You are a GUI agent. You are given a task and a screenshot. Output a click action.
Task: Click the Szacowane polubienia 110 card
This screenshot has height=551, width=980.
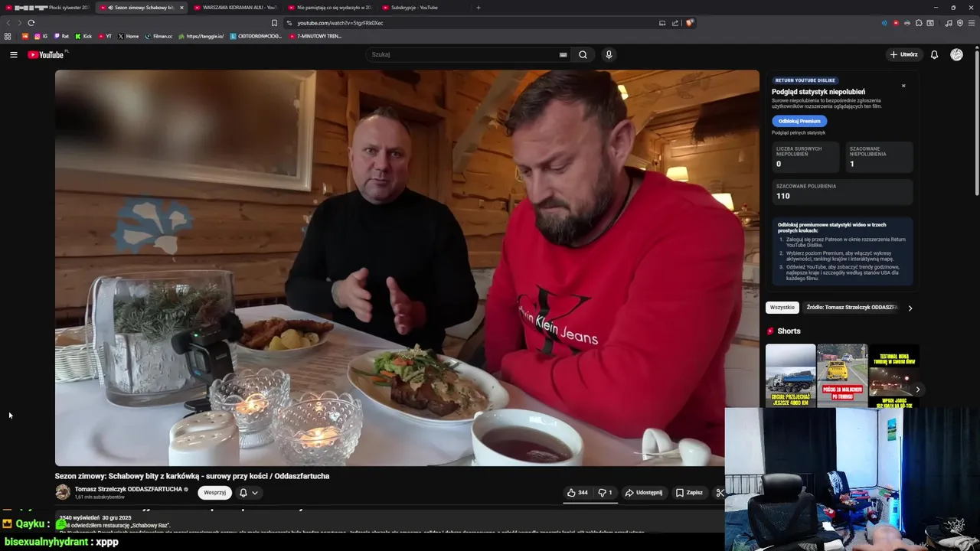click(841, 192)
